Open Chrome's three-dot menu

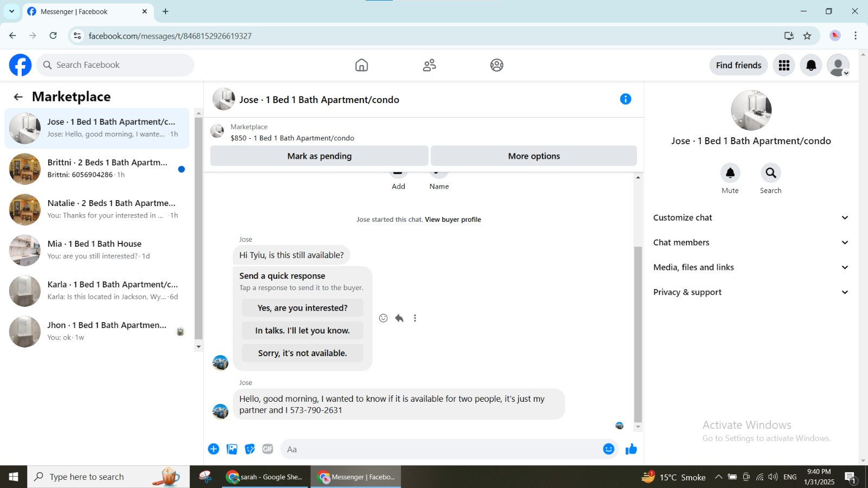[x=856, y=36]
